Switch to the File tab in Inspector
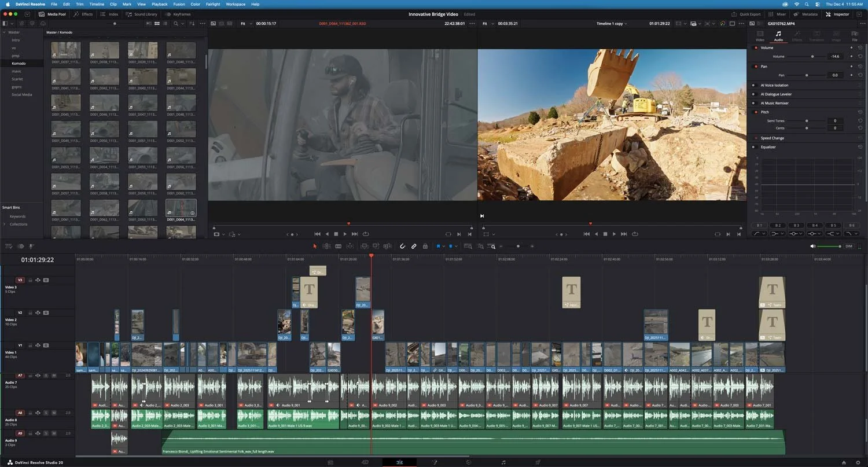 tap(854, 36)
